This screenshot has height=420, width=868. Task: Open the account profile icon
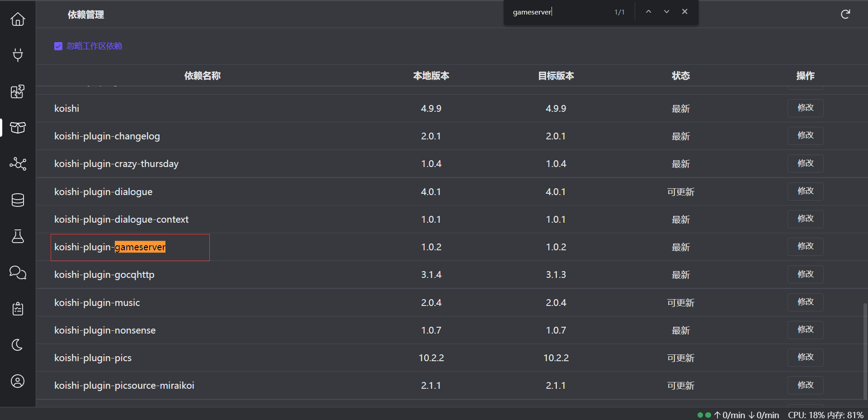(x=18, y=381)
